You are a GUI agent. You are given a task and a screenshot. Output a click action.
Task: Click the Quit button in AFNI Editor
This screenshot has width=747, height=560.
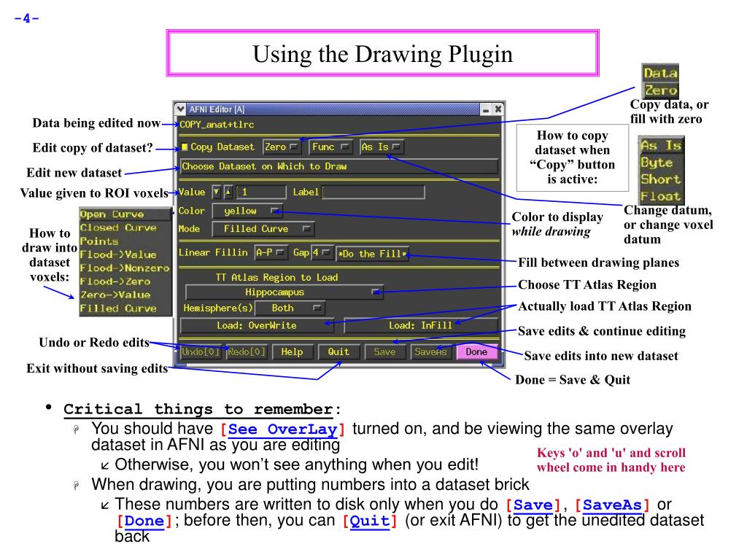[x=338, y=352]
